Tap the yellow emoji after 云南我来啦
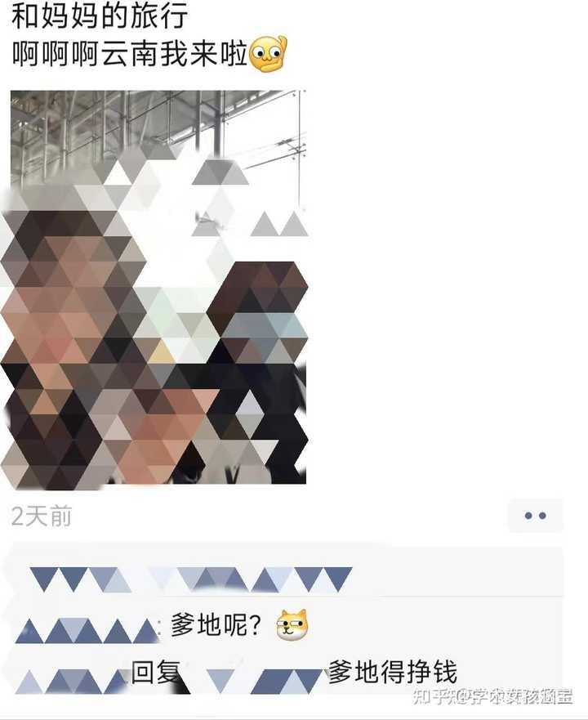Image resolution: width=588 pixels, height=720 pixels. pyautogui.click(x=268, y=55)
